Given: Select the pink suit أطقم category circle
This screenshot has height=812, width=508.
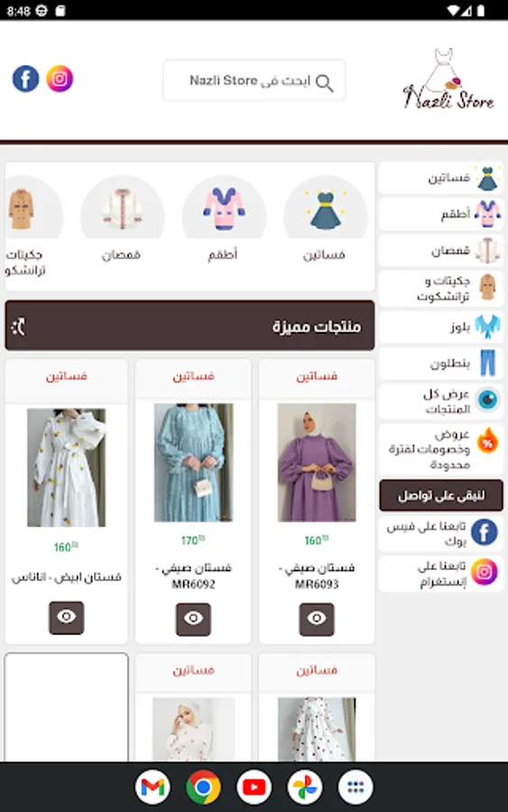Looking at the screenshot, I should click(224, 209).
